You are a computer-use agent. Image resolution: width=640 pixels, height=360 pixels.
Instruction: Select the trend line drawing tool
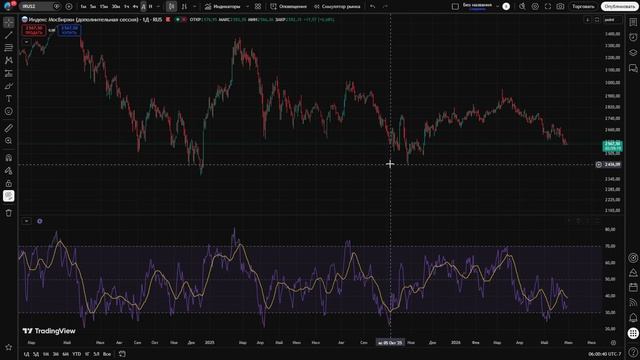pyautogui.click(x=9, y=35)
